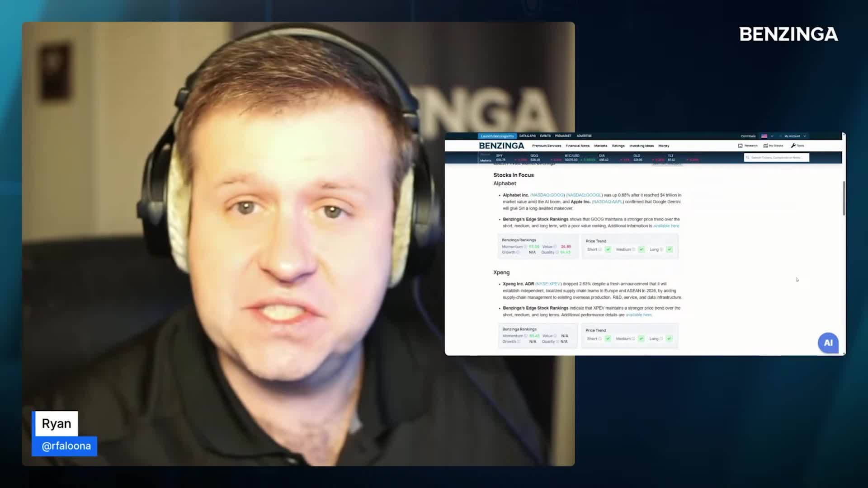Open the Momentum info tooltip icon for Alphabet
This screenshot has height=488, width=868.
coord(525,247)
